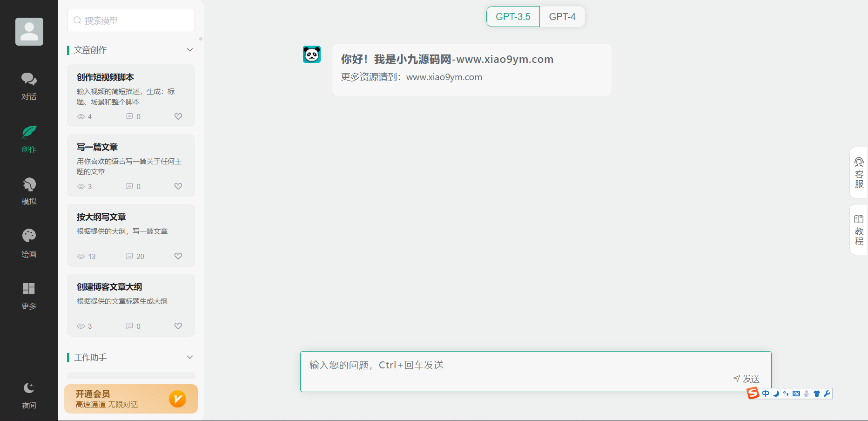Click the Sogou punctuation mode icon
The image size is (868, 421).
(x=786, y=394)
